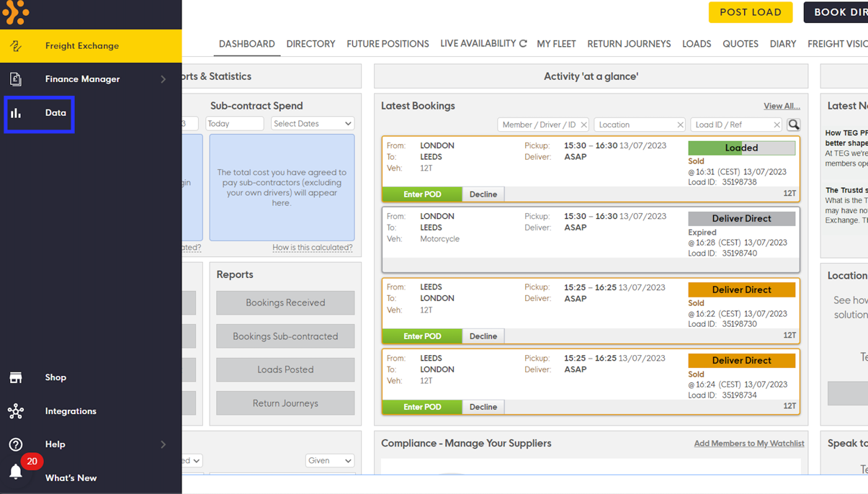Viewport: 868px width, 494px height.
Task: Click Enter POD for load 35198734
Action: [422, 407]
